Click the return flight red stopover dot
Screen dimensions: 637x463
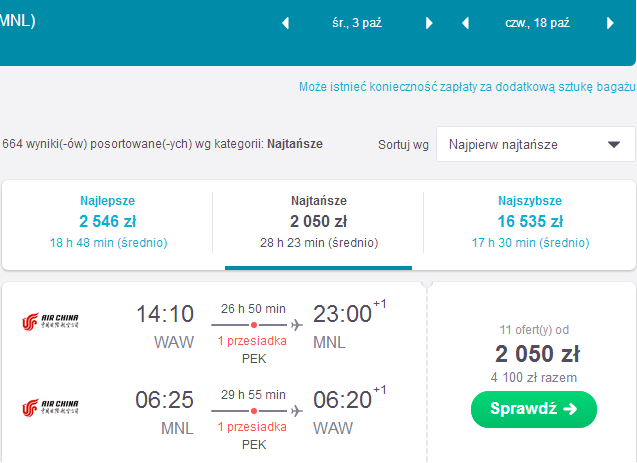pos(254,411)
